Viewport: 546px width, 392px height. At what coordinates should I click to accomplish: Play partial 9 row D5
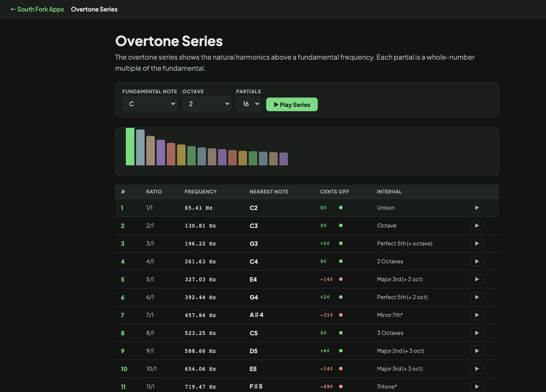coord(477,351)
